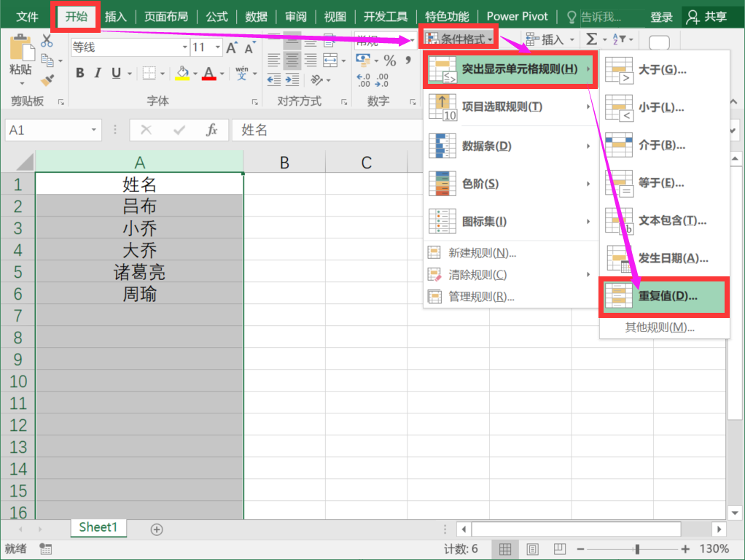Switch to Normal view in status bar
This screenshot has width=745, height=560.
pos(505,549)
